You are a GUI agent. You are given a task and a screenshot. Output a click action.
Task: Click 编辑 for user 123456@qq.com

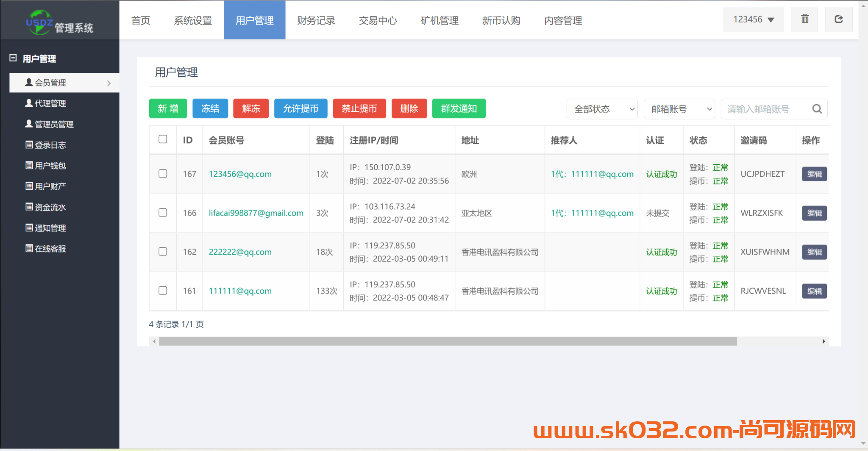click(x=814, y=174)
